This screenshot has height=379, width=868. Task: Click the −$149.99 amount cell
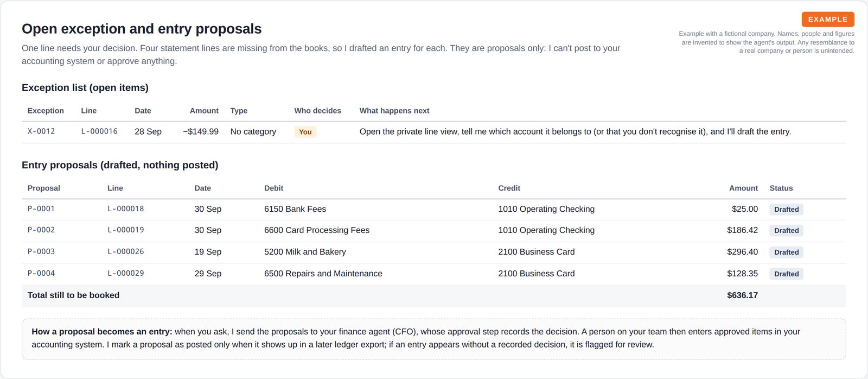pyautogui.click(x=201, y=131)
